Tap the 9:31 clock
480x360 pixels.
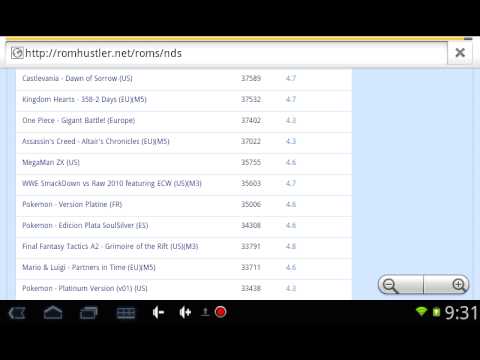click(461, 313)
